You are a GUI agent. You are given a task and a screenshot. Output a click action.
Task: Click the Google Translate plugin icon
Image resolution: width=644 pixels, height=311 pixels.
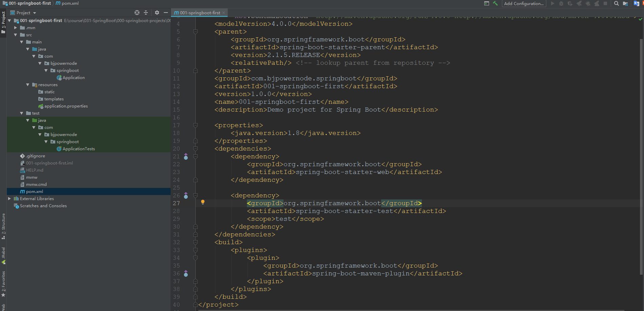click(637, 3)
